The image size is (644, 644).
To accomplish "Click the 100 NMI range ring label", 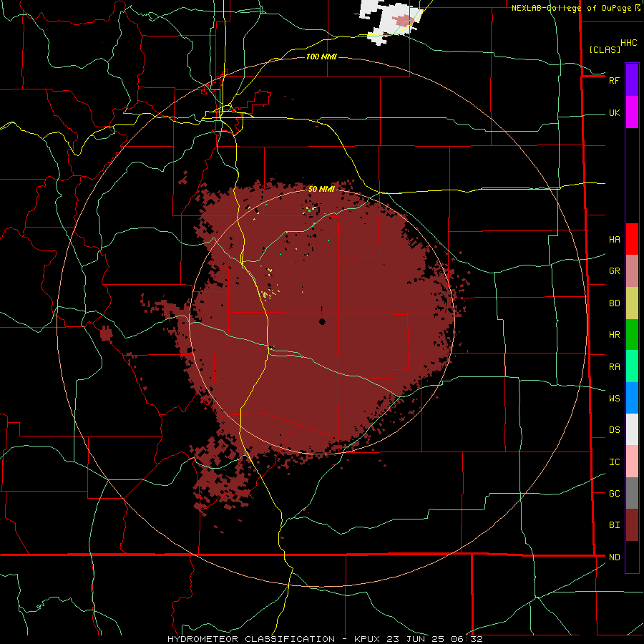I will (x=321, y=57).
